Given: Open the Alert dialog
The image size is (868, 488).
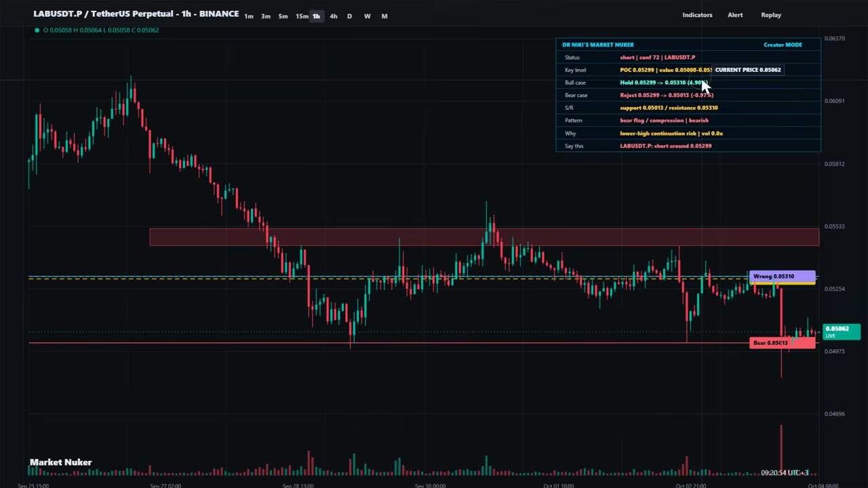Looking at the screenshot, I should point(735,15).
